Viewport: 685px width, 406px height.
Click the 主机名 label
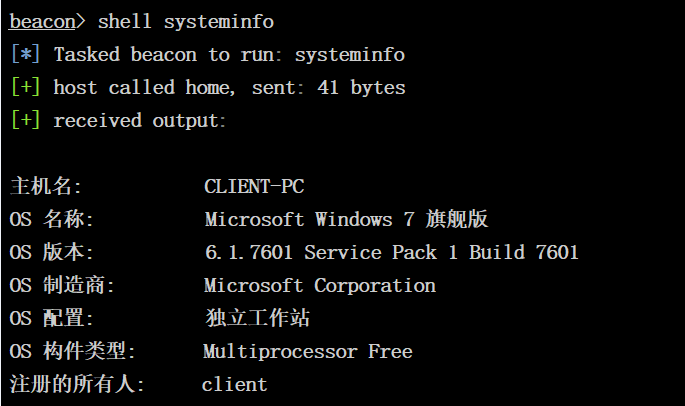click(46, 186)
